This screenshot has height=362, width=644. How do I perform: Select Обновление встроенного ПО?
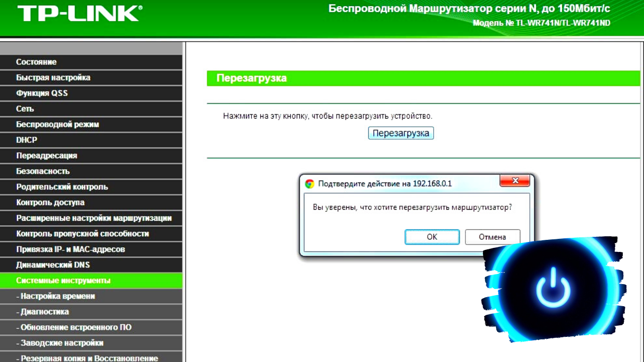click(x=91, y=327)
